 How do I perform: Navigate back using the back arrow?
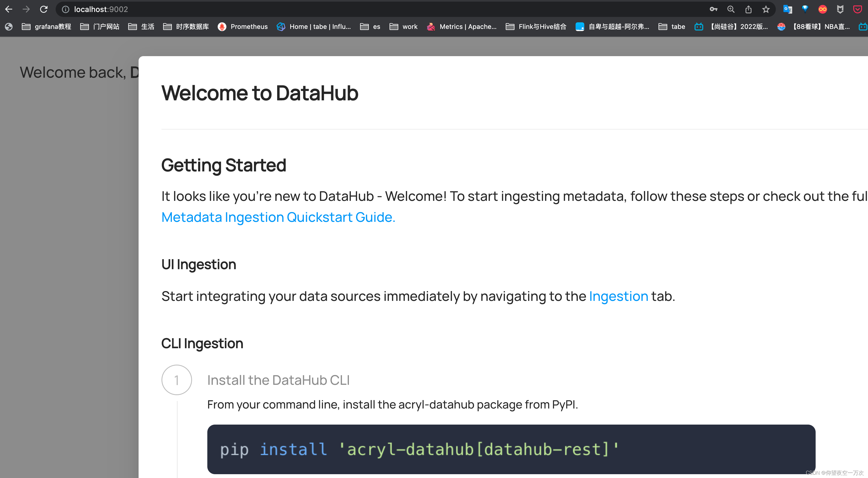[9, 9]
